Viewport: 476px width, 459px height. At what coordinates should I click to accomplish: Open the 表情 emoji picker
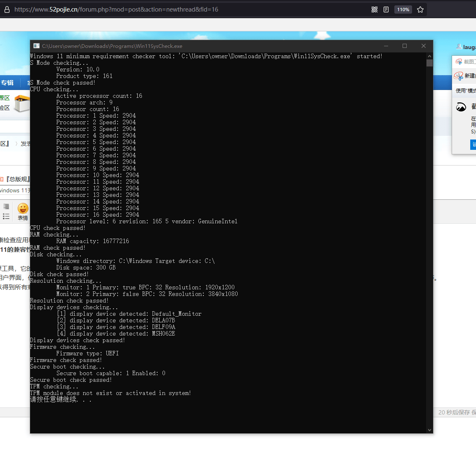[x=23, y=212]
